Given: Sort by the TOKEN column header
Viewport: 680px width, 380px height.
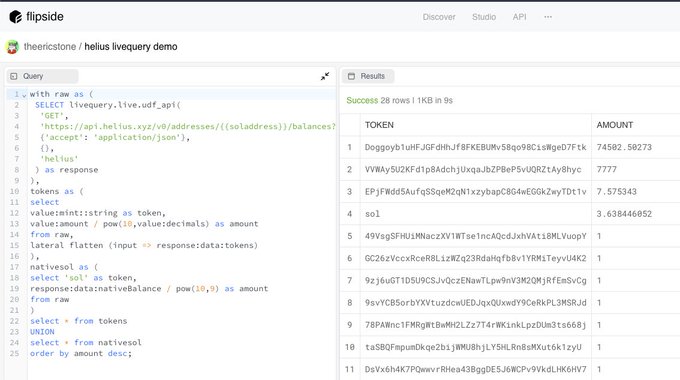Looking at the screenshot, I should pos(379,125).
